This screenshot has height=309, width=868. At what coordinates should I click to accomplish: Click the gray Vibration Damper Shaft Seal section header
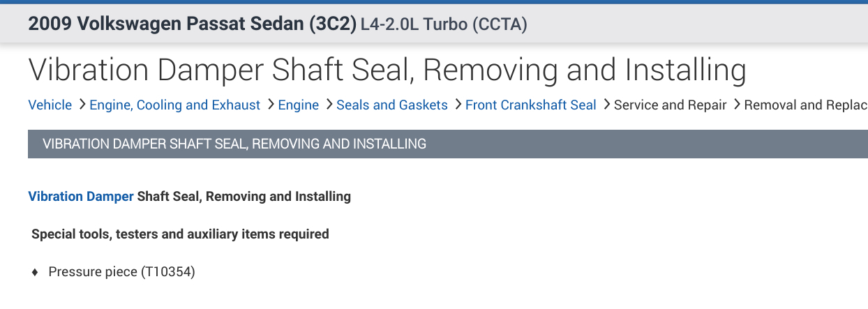point(234,144)
